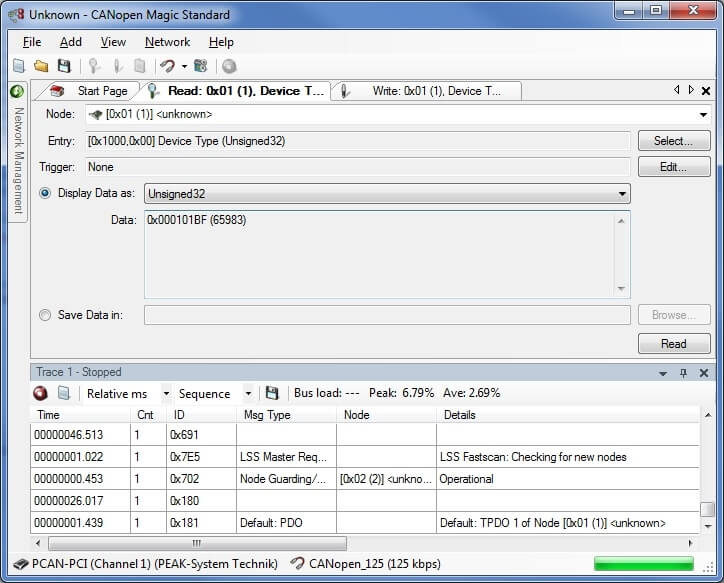Click the magnet connect toolbar icon
This screenshot has height=583, width=724.
click(x=168, y=66)
